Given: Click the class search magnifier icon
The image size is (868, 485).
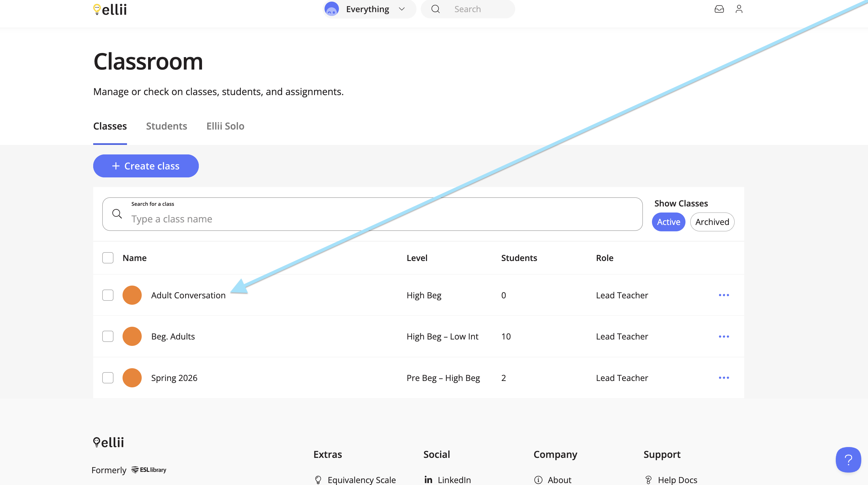Looking at the screenshot, I should [117, 214].
